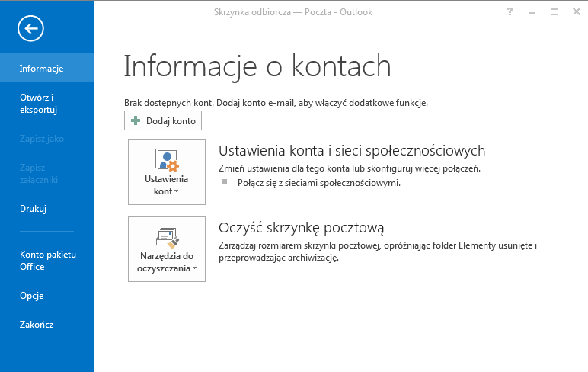Screen dimensions: 588x372
Task: Select the Informacje tab
Action: pos(47,69)
